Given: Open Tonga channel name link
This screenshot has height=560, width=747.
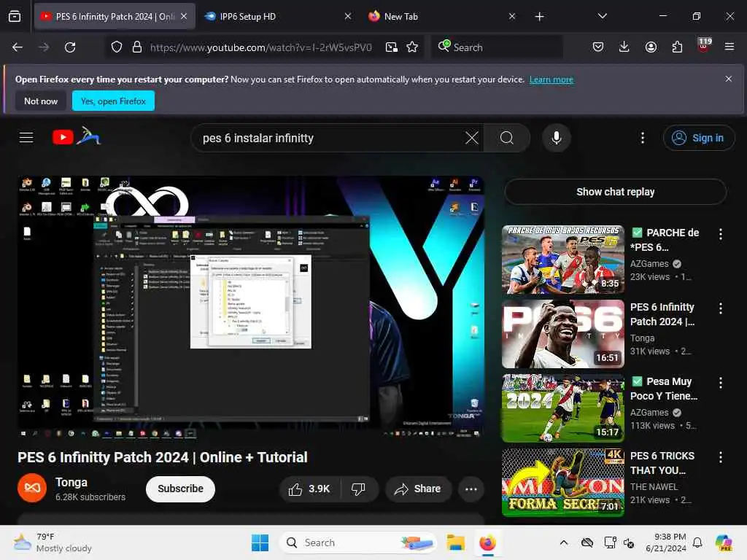Looking at the screenshot, I should (x=71, y=482).
